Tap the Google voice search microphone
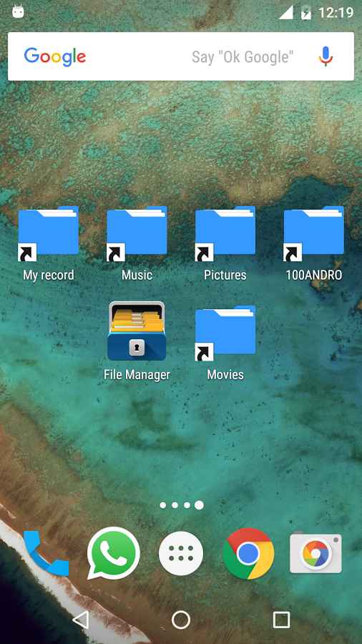This screenshot has width=362, height=644. 326,57
